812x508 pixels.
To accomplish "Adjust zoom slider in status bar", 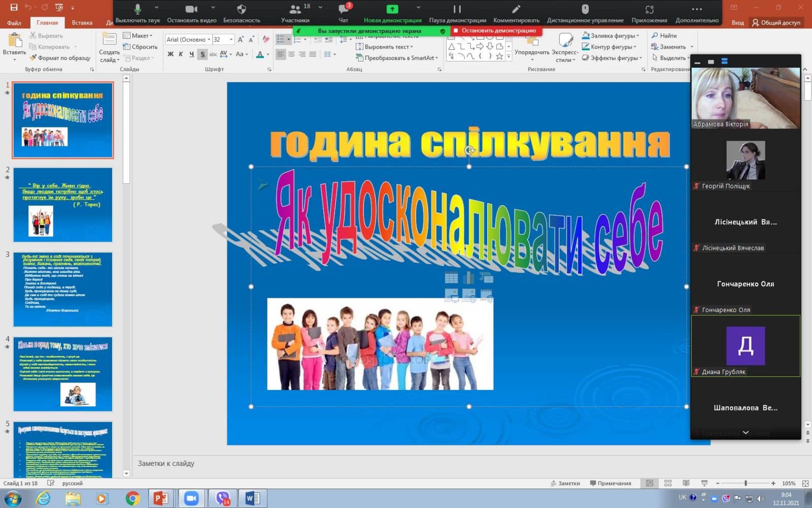I will (x=746, y=483).
